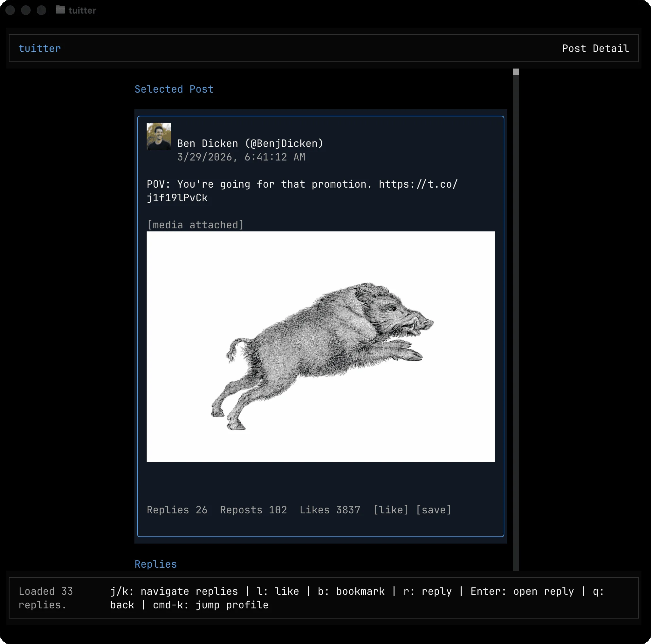Click the tuitter logo in the header
Screen dimensions: 651x644
(x=39, y=49)
